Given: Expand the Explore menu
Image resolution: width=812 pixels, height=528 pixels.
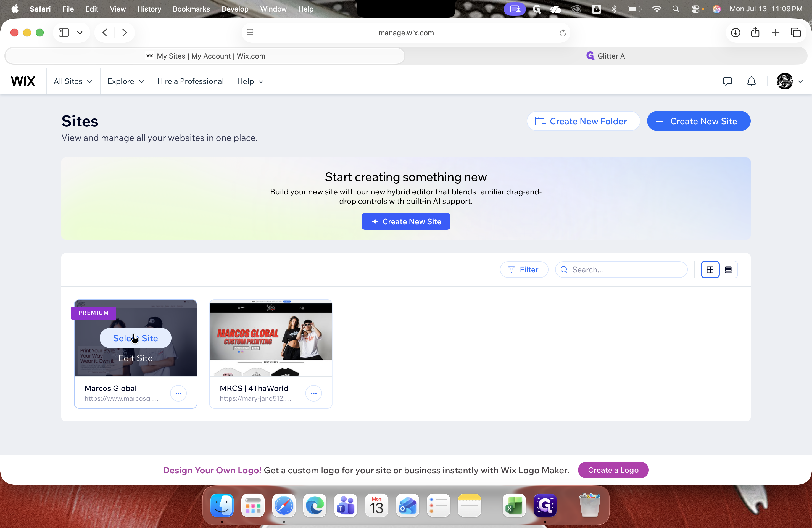Looking at the screenshot, I should tap(126, 81).
